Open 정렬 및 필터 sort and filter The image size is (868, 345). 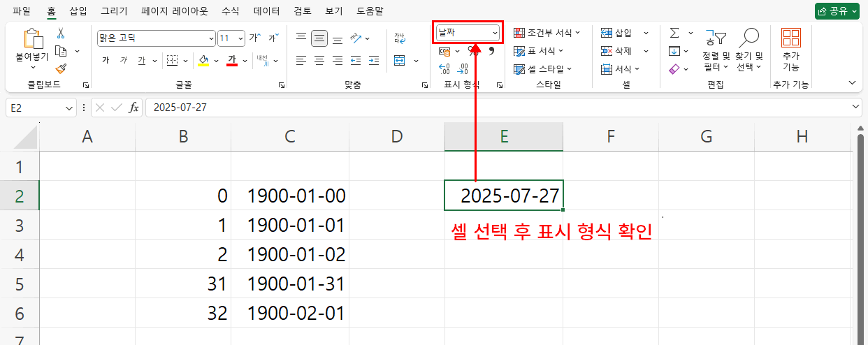(x=716, y=50)
